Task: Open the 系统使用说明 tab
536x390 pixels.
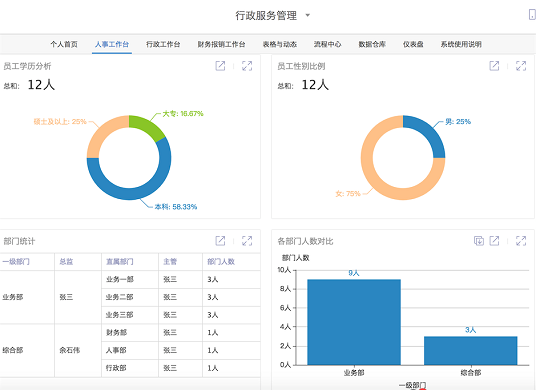Action: click(461, 44)
